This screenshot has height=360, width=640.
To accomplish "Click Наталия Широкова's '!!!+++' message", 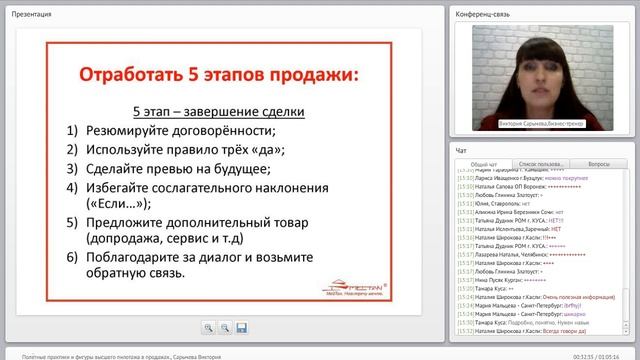I will (x=507, y=238).
